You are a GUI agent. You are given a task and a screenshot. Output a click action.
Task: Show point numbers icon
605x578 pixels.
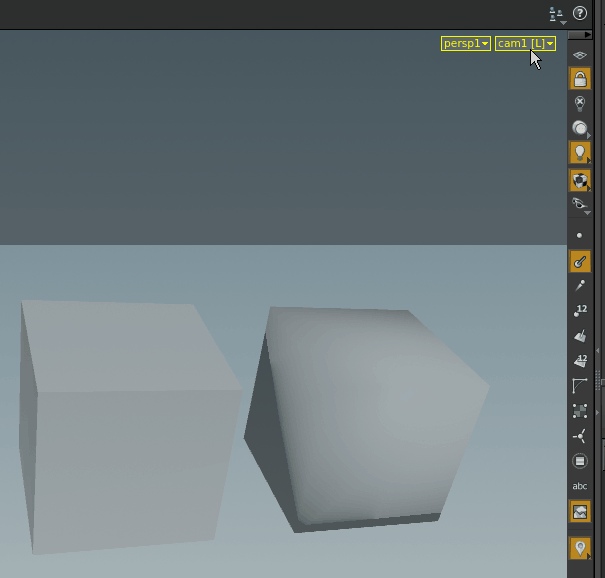(580, 311)
